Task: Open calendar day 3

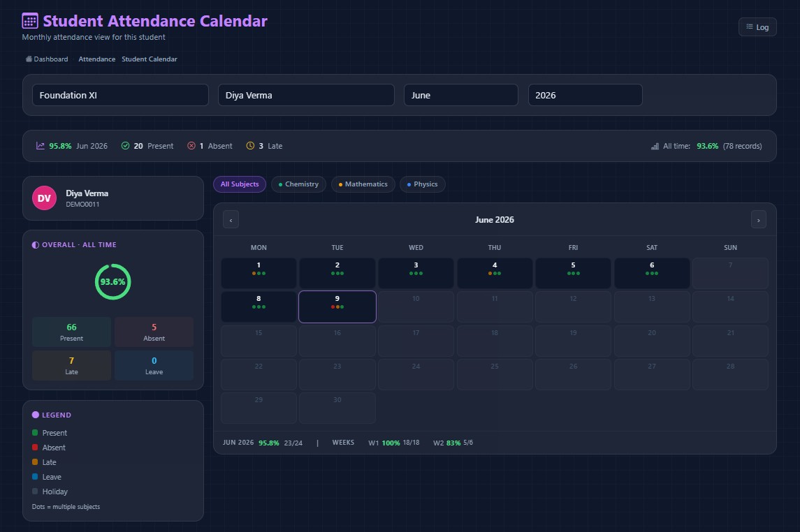Action: point(416,273)
